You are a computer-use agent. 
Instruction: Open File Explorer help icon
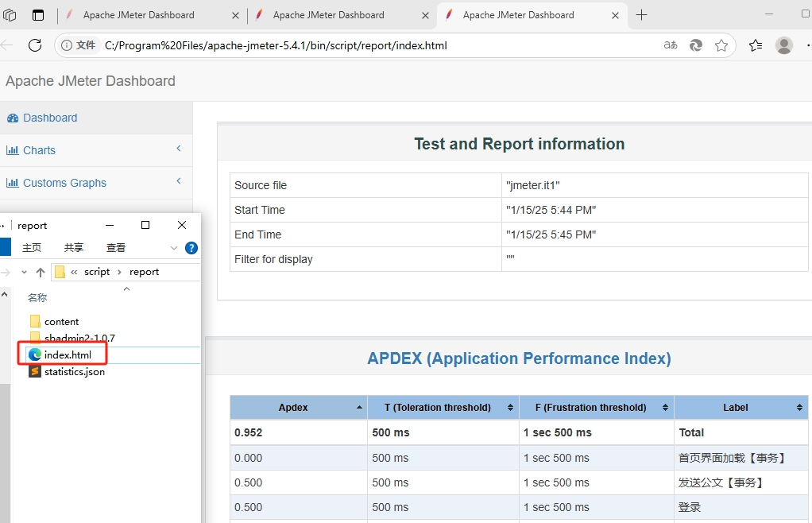191,248
